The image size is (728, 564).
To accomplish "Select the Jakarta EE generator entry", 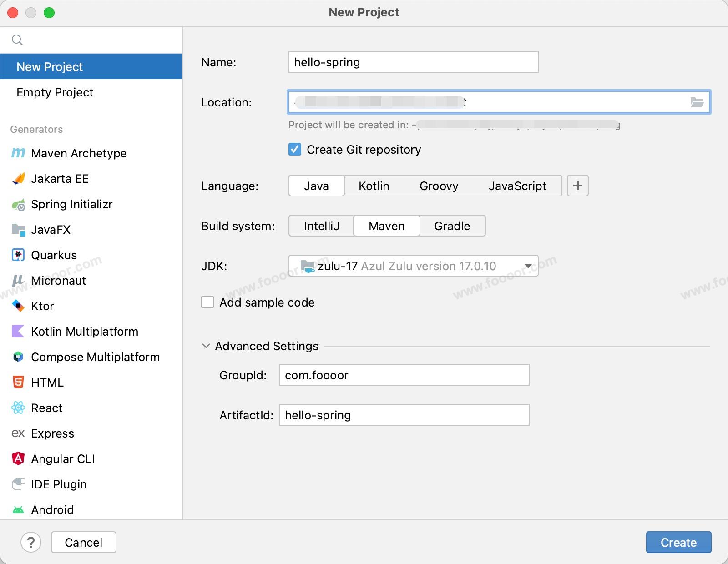I will click(x=60, y=179).
